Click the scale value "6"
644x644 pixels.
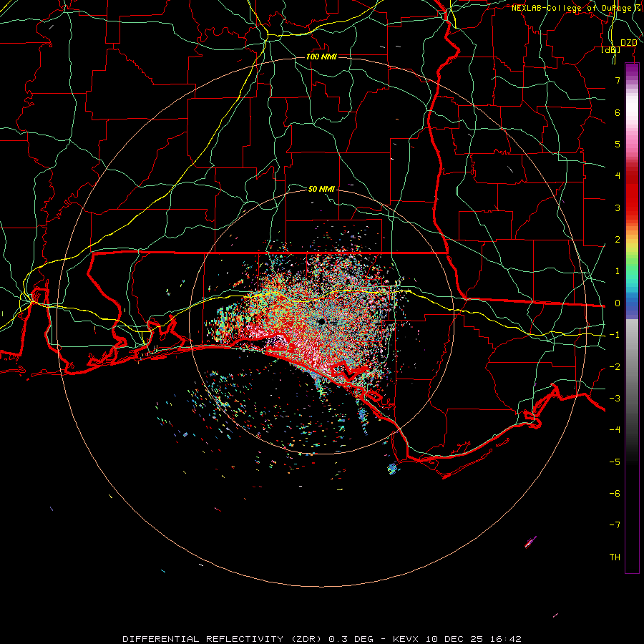[618, 112]
